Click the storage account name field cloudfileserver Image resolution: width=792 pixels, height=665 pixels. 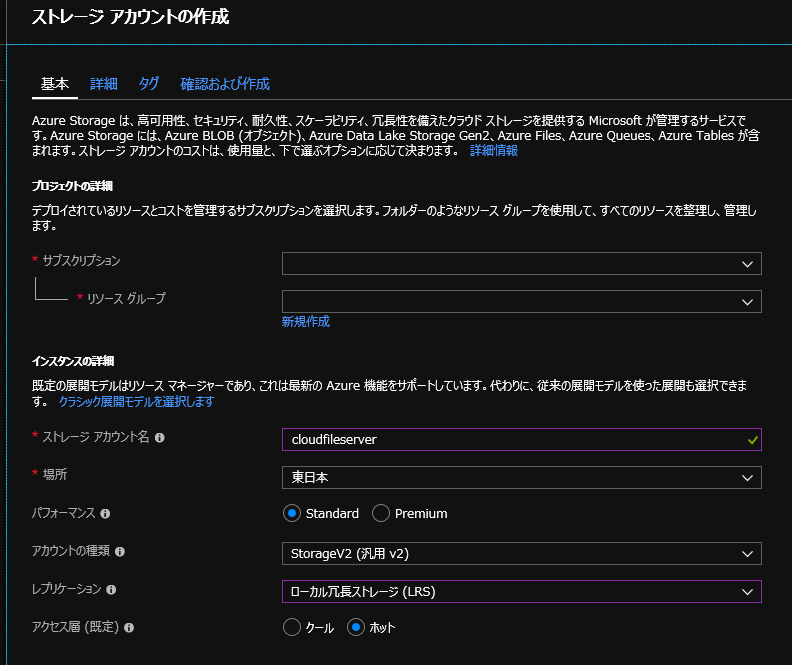pos(510,439)
